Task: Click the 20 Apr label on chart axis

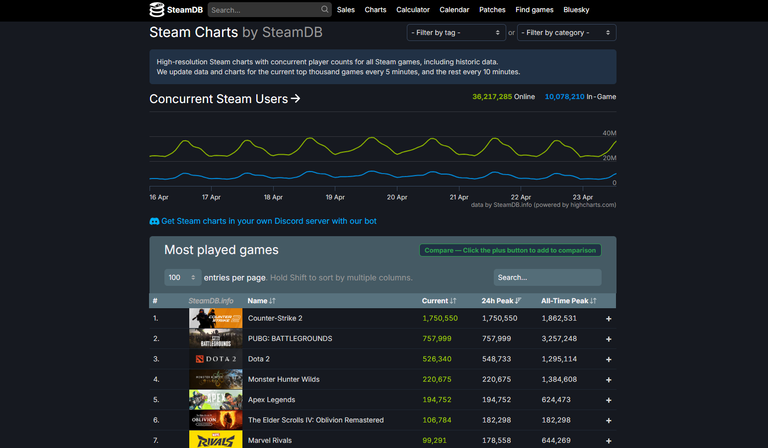Action: click(x=397, y=197)
